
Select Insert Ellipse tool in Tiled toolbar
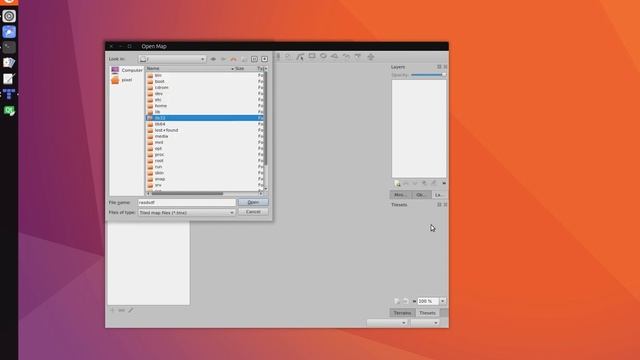tap(323, 56)
